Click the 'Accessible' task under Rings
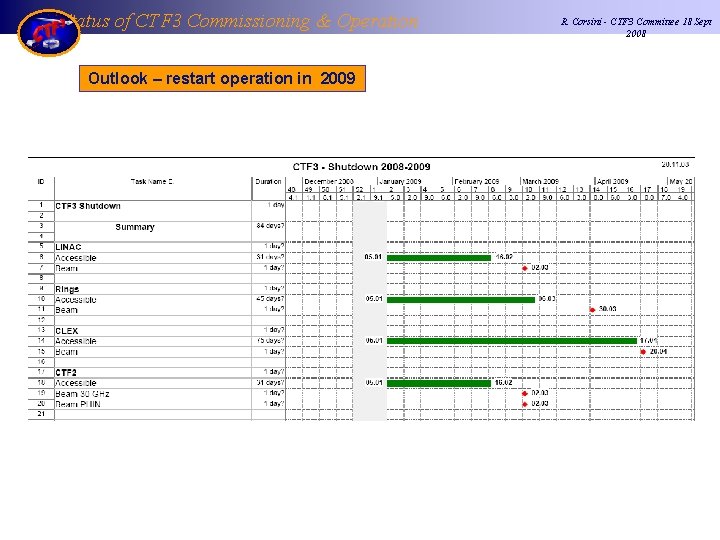Screen dimensions: 720x540 coord(76,300)
